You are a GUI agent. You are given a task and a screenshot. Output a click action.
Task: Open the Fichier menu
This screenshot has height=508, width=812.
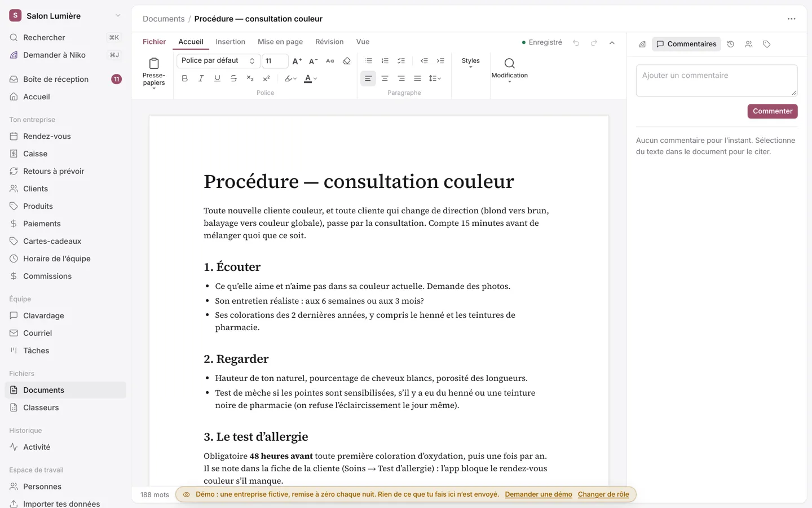[x=154, y=42]
